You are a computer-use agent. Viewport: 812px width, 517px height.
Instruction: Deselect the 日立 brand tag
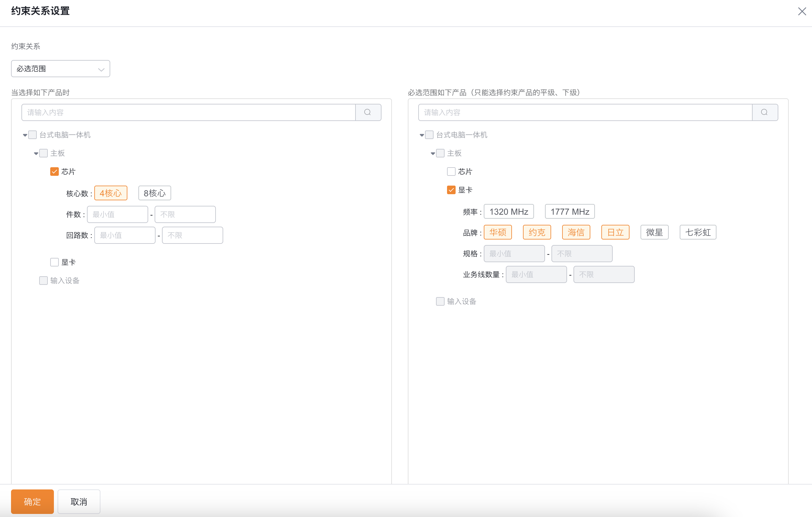pos(615,232)
